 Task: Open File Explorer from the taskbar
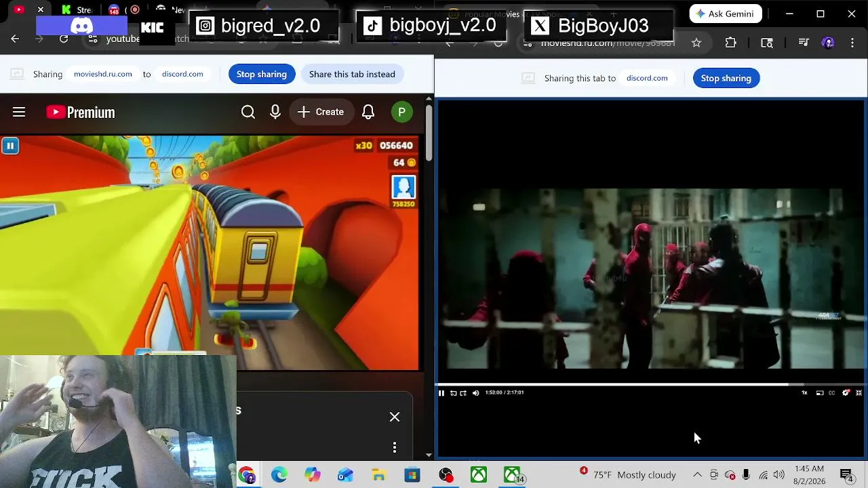click(378, 475)
